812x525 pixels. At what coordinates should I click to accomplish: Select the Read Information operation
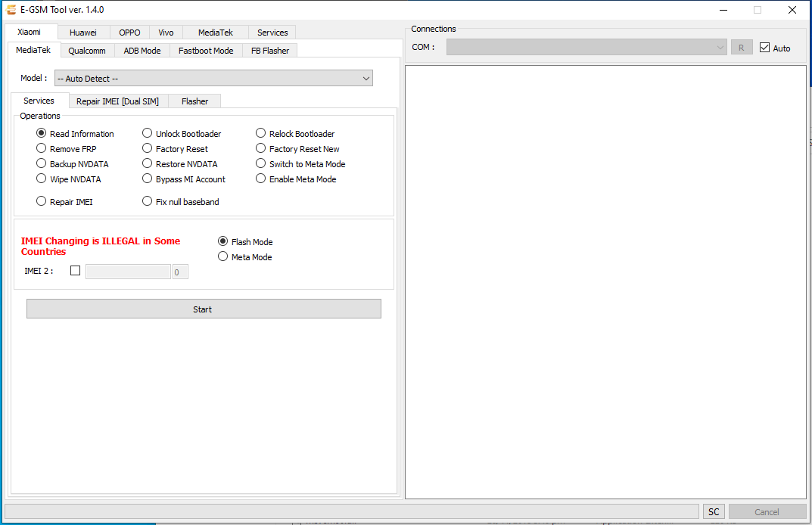point(41,132)
